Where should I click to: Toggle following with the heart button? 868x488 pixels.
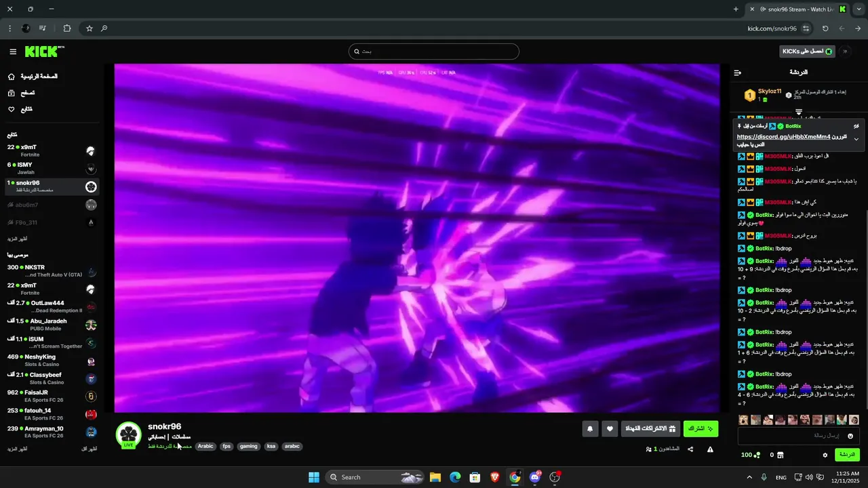click(610, 428)
